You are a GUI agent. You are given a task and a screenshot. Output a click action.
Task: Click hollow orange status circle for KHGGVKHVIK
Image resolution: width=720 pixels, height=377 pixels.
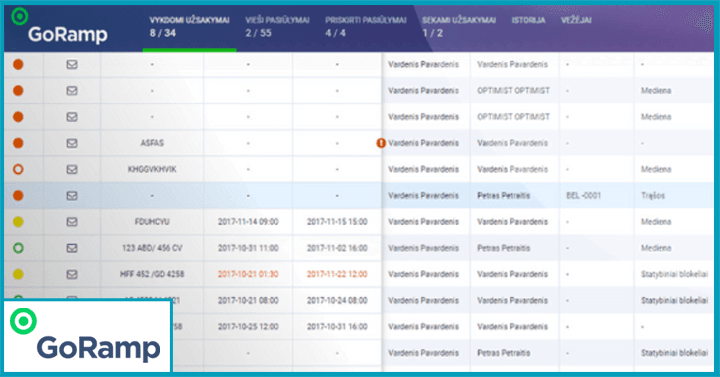point(18,169)
